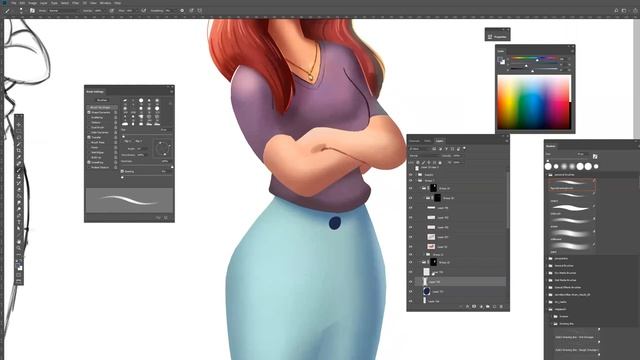This screenshot has height=360, width=640.
Task: Switch to the Paths tab
Action: pyautogui.click(x=427, y=141)
